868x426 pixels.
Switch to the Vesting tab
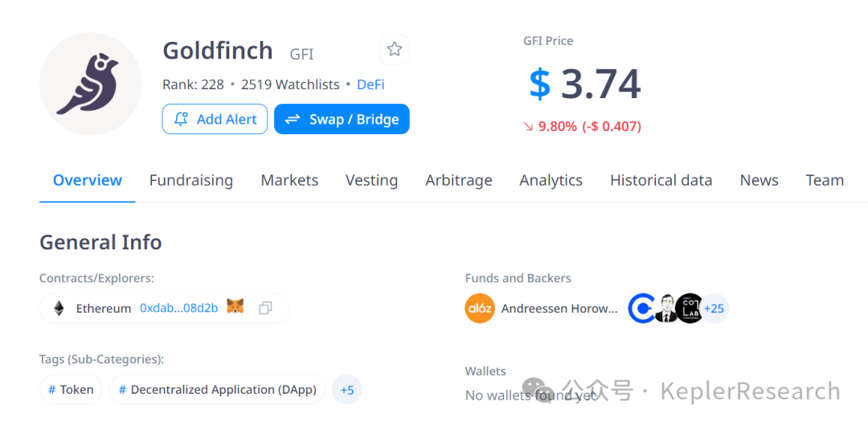[x=371, y=180]
